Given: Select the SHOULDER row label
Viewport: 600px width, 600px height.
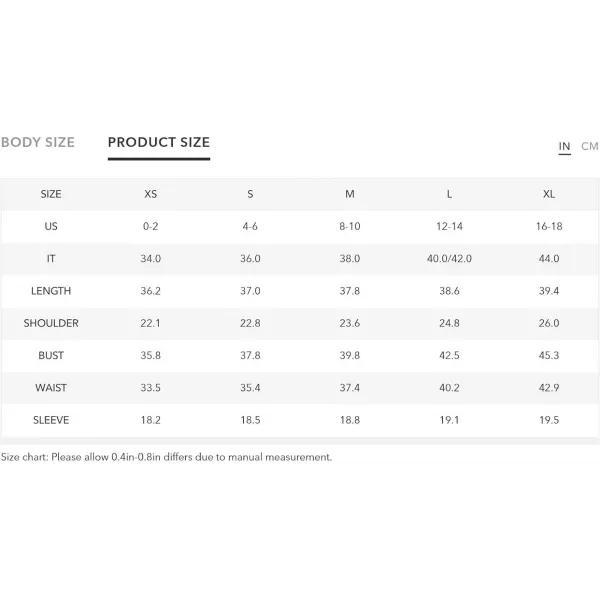Looking at the screenshot, I should 51,323.
